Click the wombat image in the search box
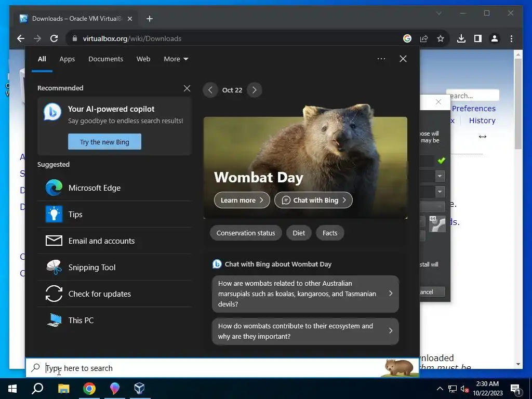 coord(399,368)
